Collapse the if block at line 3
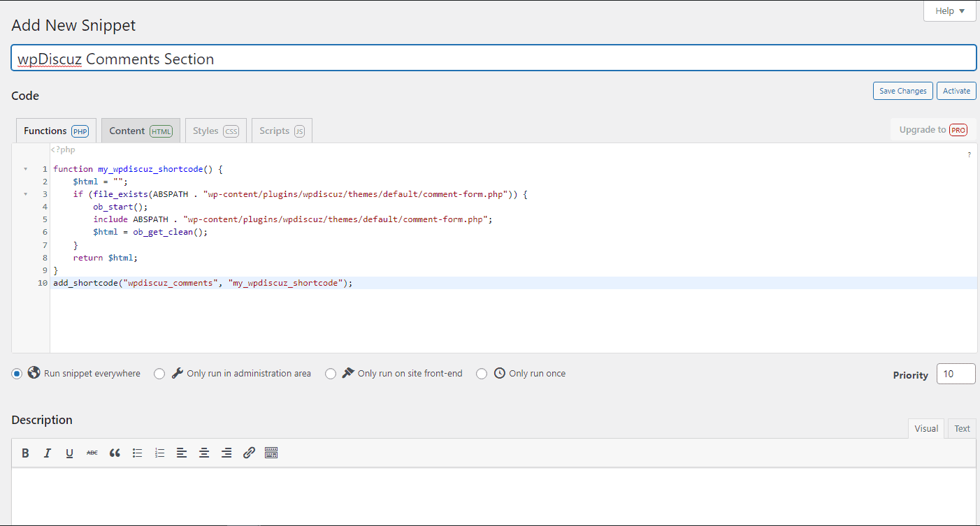 [x=26, y=194]
